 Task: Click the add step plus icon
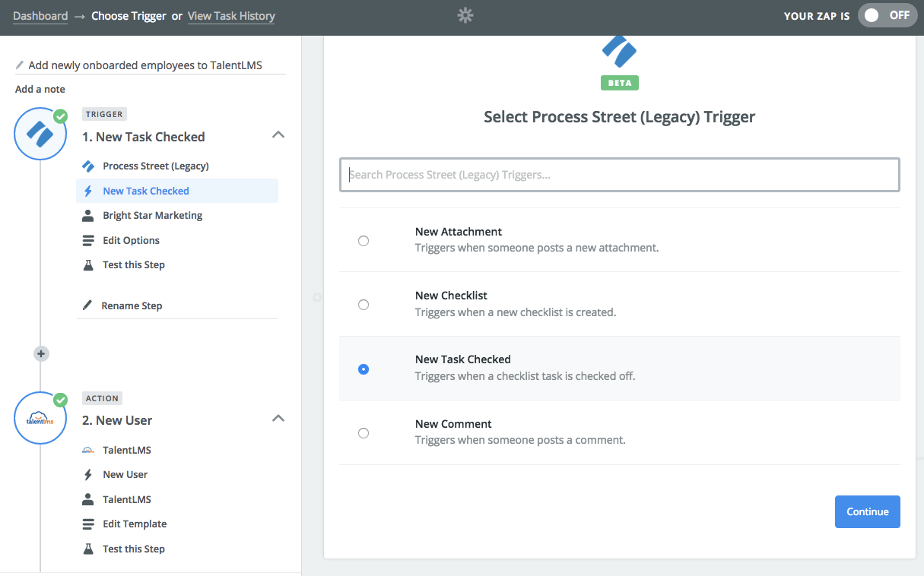(x=41, y=353)
